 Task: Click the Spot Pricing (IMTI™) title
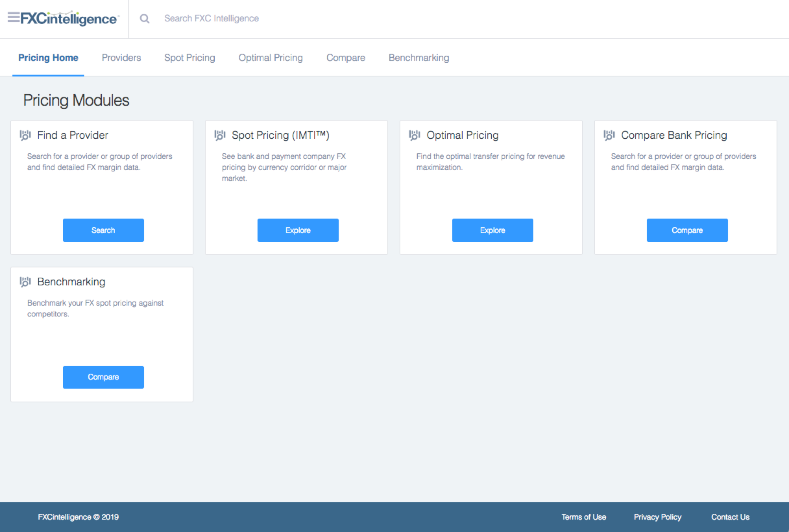pyautogui.click(x=281, y=135)
